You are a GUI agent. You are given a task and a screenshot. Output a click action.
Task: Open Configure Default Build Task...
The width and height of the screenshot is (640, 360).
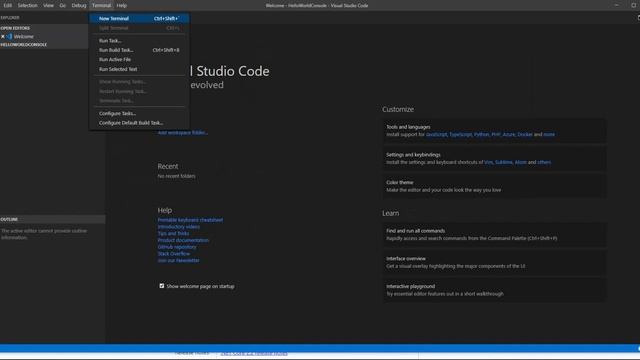click(139, 122)
